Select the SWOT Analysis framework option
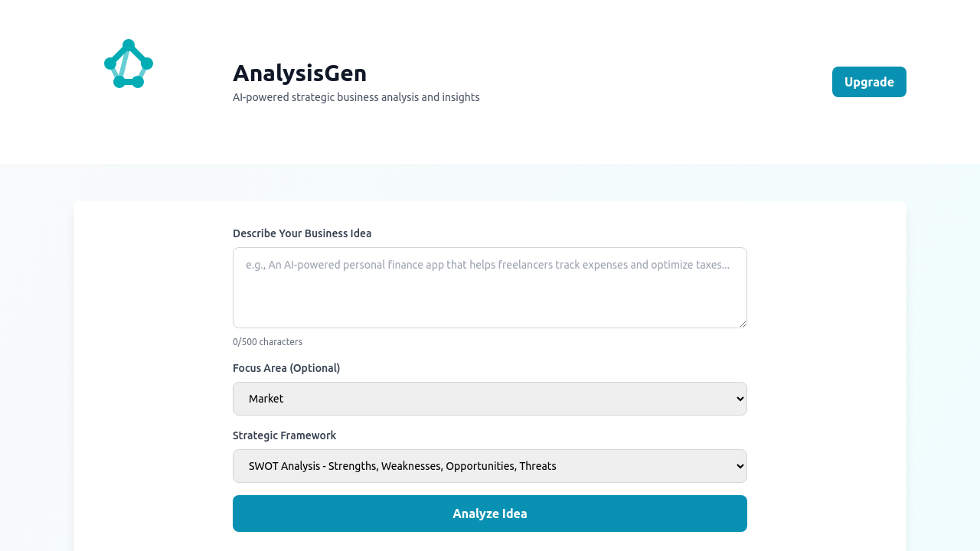This screenshot has height=551, width=980. click(x=402, y=466)
